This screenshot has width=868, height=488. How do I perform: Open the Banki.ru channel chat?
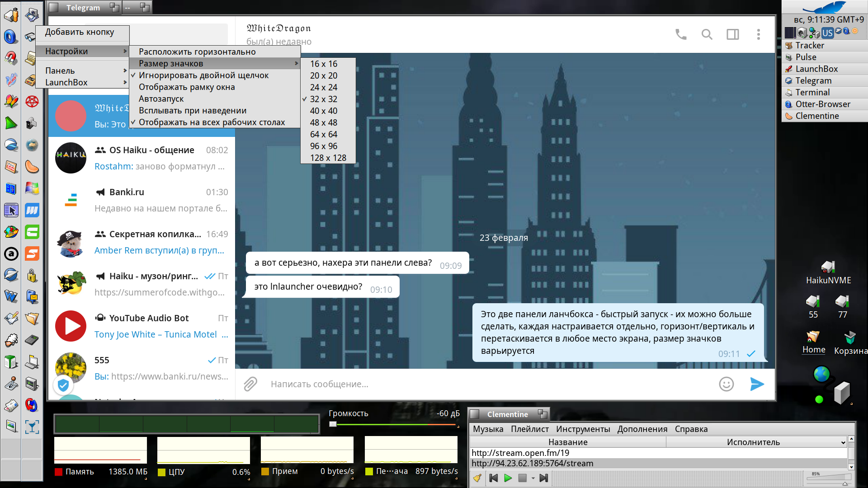click(142, 200)
